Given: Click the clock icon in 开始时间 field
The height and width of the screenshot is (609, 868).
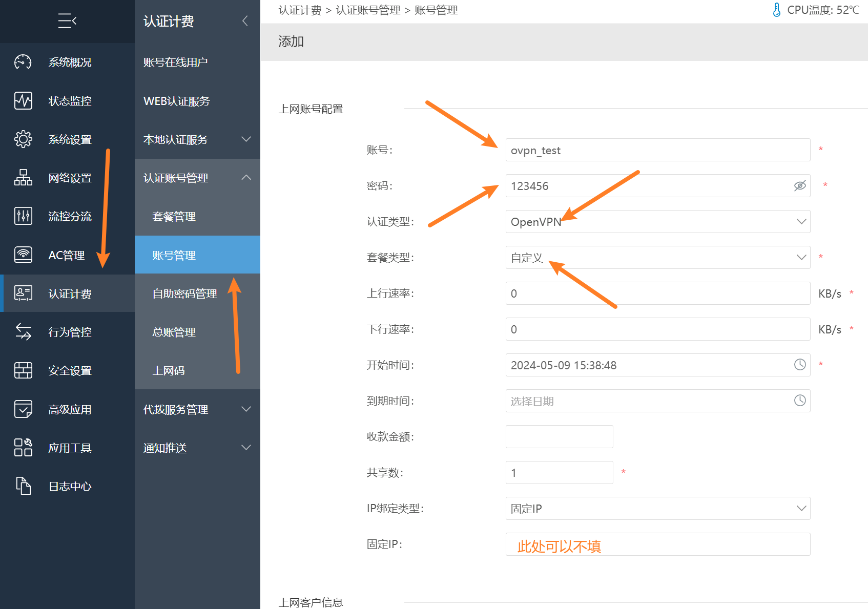Looking at the screenshot, I should click(800, 365).
